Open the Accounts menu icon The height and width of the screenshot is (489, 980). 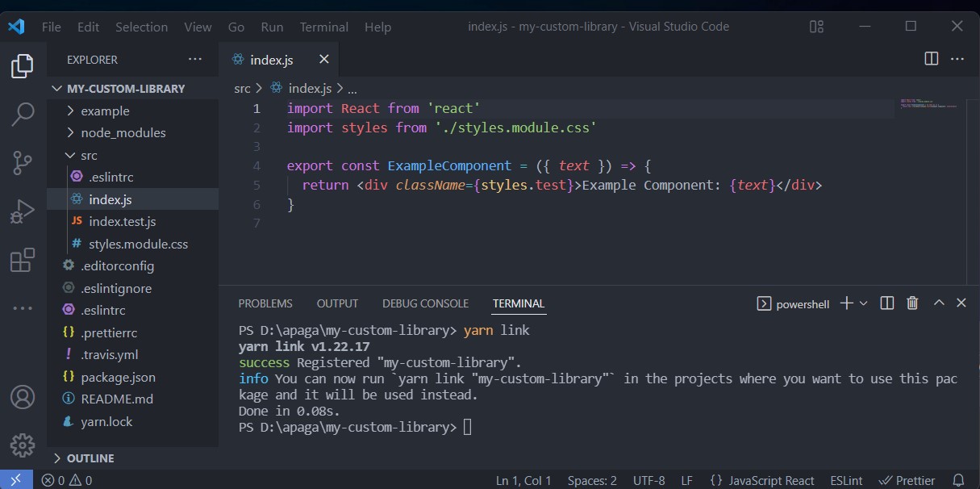23,397
